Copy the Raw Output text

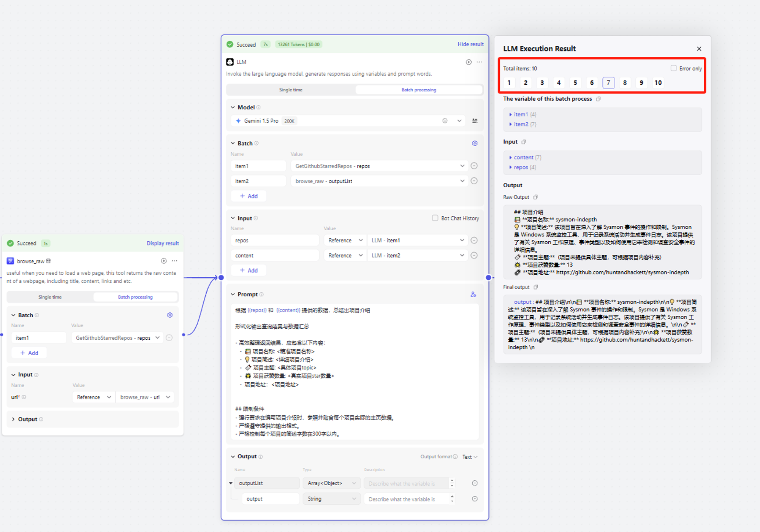(x=535, y=197)
